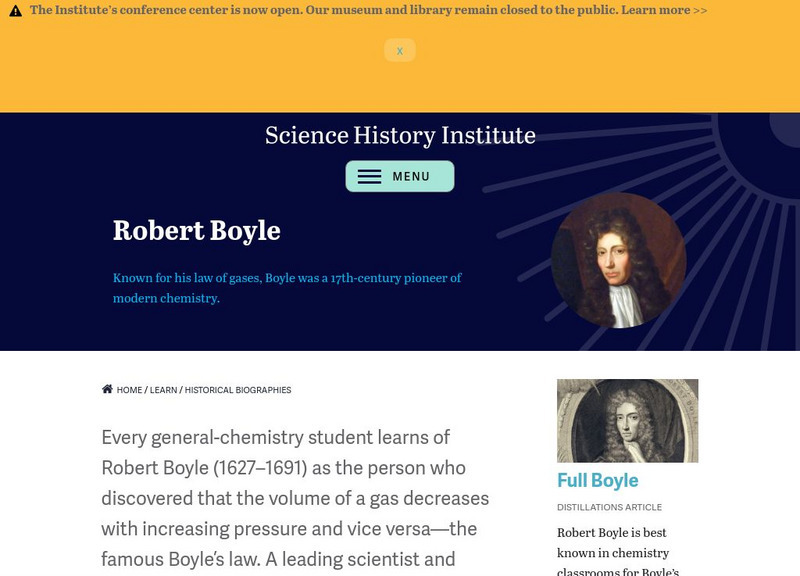The image size is (800, 576).
Task: Click the Full Boyle engraving thumbnail
Action: click(627, 418)
